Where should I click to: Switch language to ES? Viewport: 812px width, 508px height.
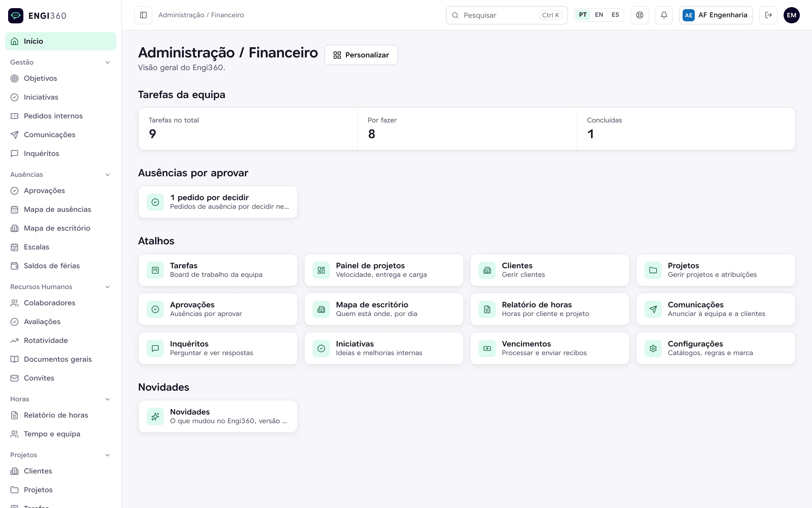(615, 15)
